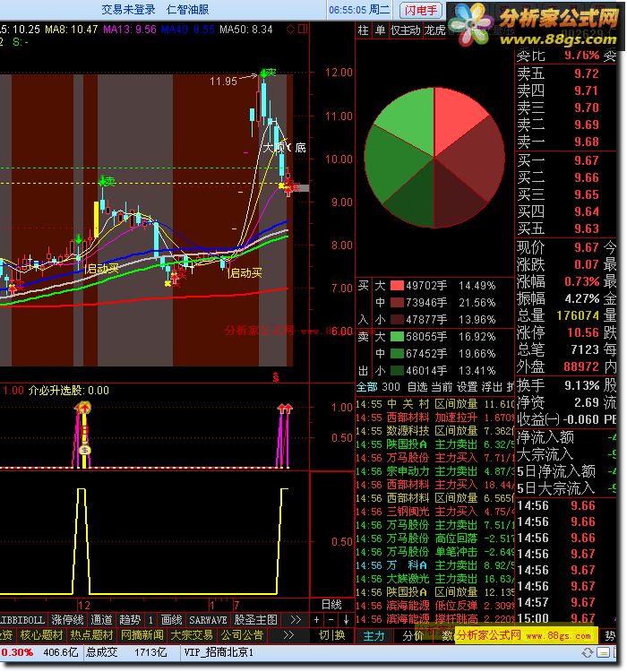This screenshot has width=627, height=672.
Task: Click the split-window icon above the chart
Action: tap(303, 30)
